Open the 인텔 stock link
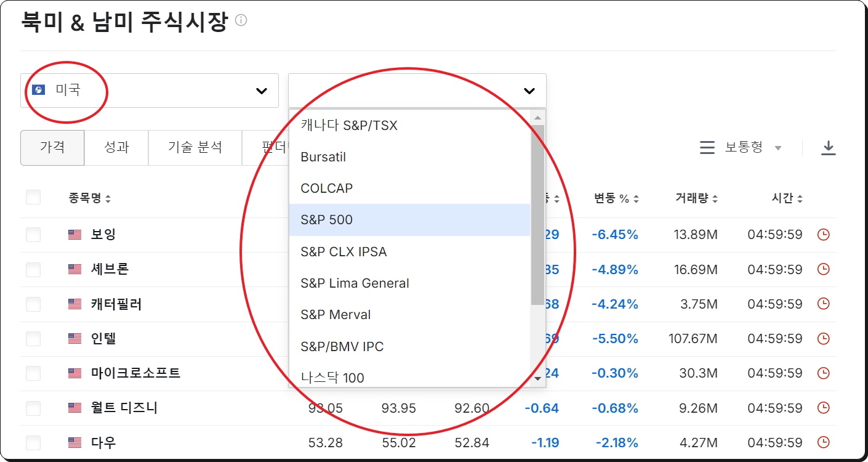 coord(103,338)
